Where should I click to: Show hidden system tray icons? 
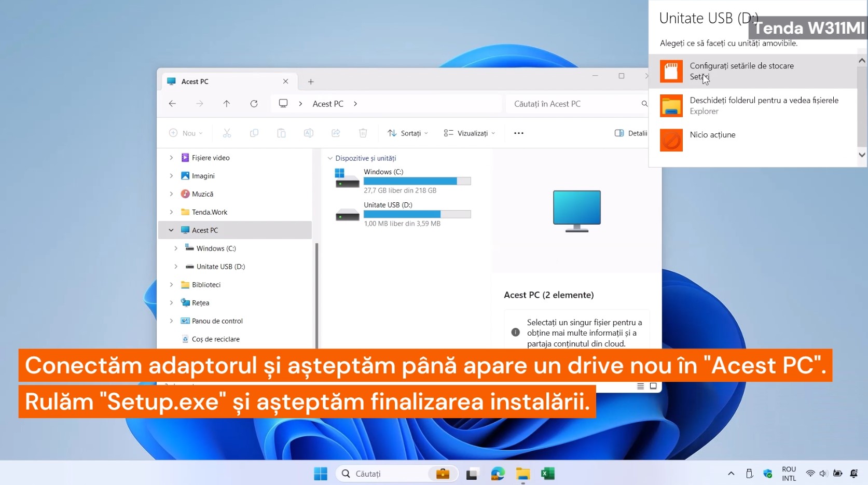[731, 474]
